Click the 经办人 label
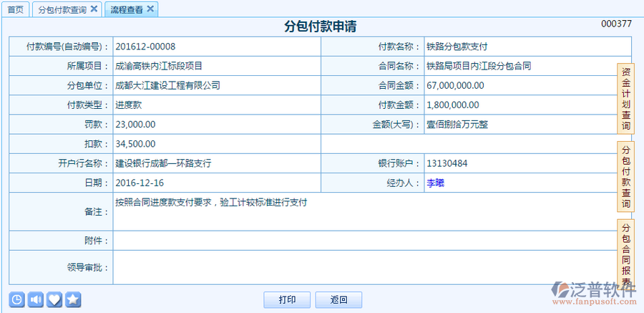Image resolution: width=644 pixels, height=313 pixels. coord(404,183)
